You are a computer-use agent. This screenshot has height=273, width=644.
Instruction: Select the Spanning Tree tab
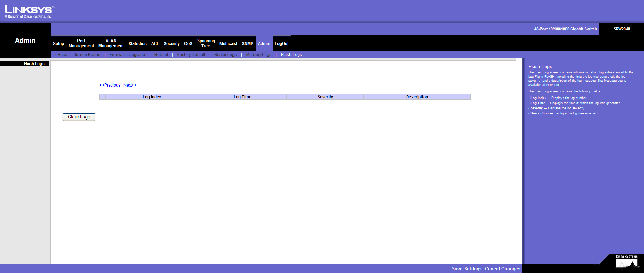coord(206,43)
